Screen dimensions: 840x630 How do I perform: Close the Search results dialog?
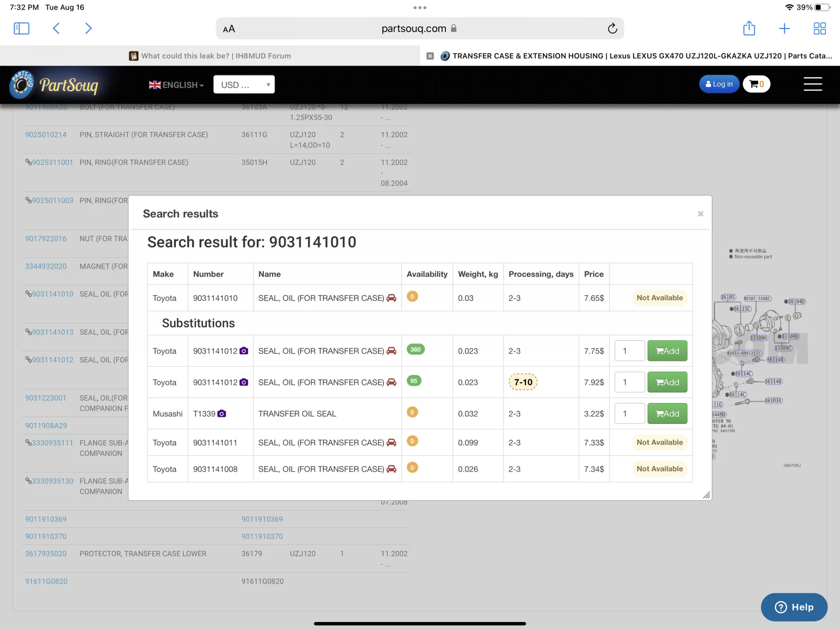700,213
